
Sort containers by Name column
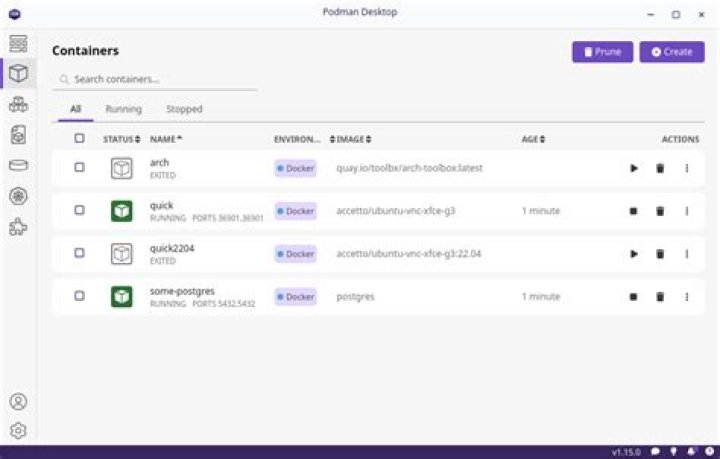(166, 139)
